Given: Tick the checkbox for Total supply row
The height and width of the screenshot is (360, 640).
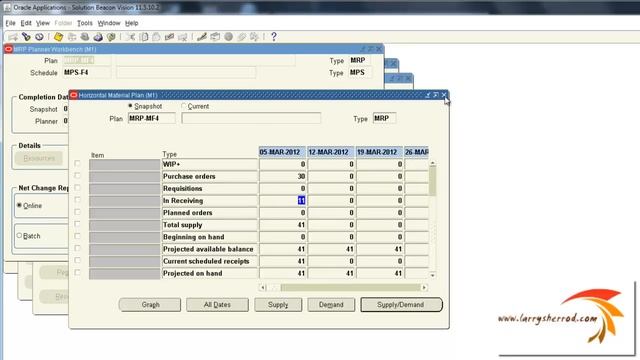Looking at the screenshot, I should 77,224.
